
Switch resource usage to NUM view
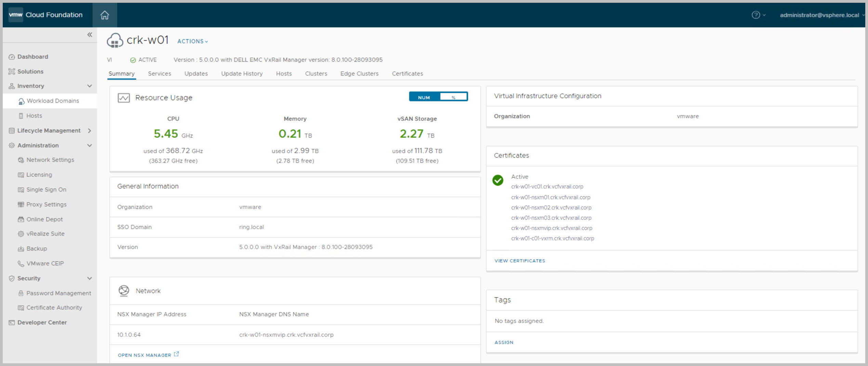click(x=424, y=97)
